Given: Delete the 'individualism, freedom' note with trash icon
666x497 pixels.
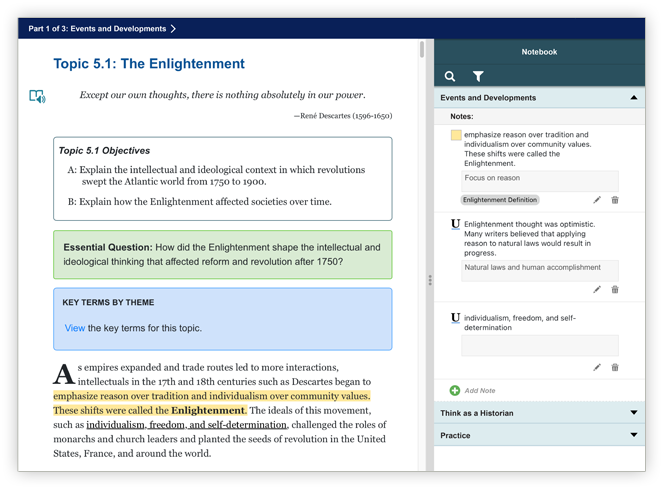Looking at the screenshot, I should click(x=615, y=367).
